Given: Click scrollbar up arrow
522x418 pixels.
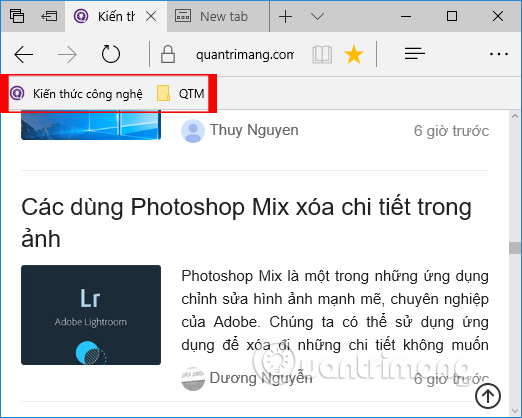Looking at the screenshot, I should pos(515,116).
